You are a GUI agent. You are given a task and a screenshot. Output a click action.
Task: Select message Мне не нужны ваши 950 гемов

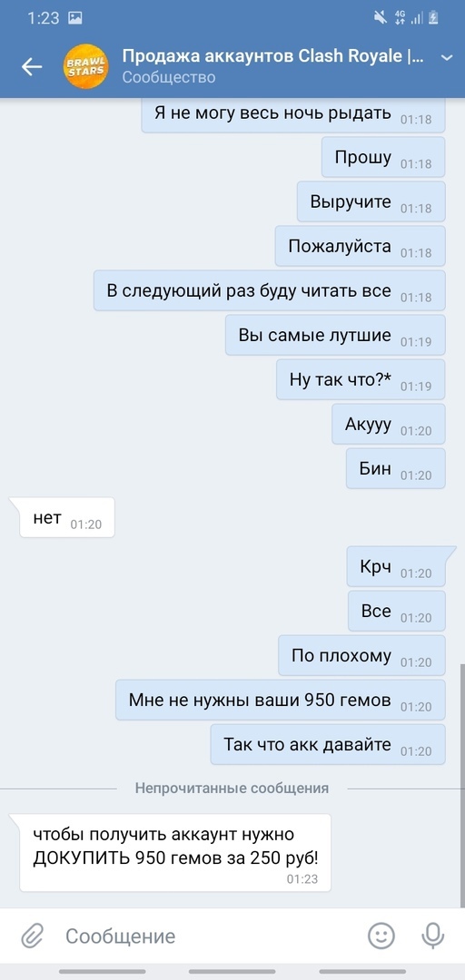click(x=281, y=700)
